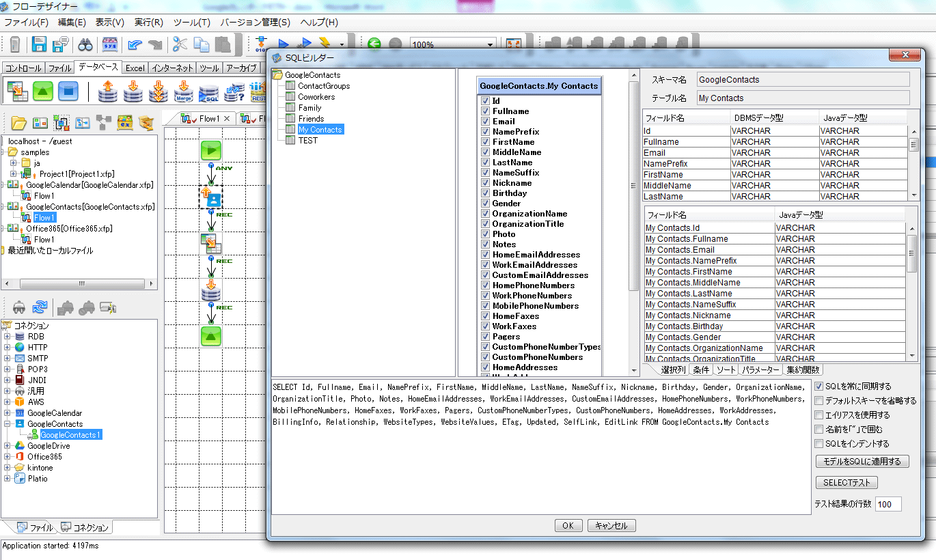The image size is (936, 560).
Task: Click the green end node in flow canvas
Action: (x=211, y=335)
